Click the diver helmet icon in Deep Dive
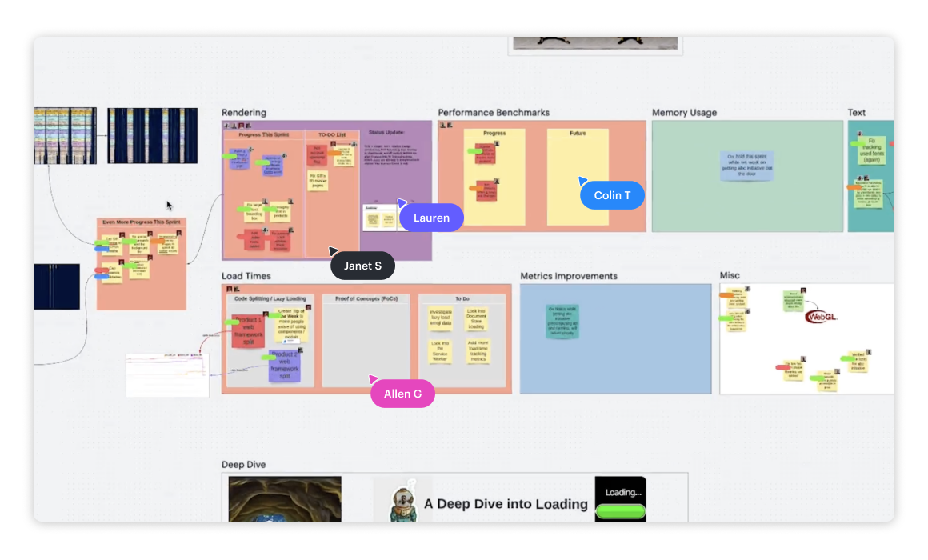 [x=402, y=500]
